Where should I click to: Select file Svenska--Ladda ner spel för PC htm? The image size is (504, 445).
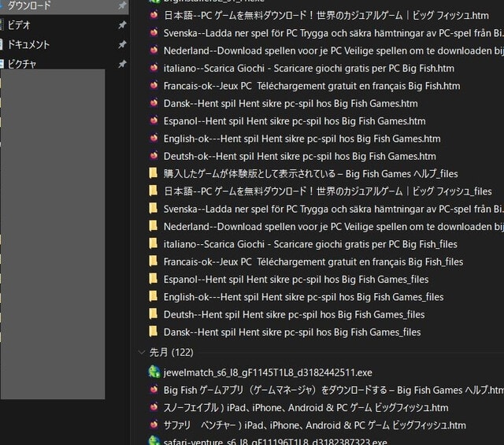point(334,33)
